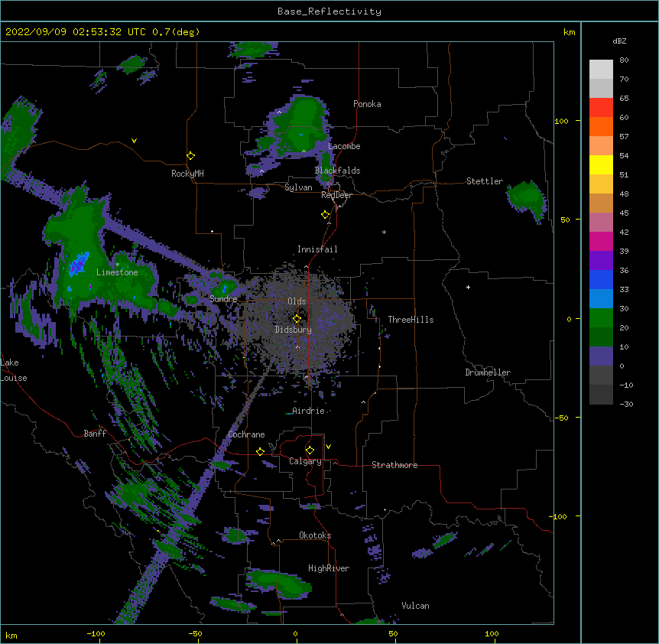Click the Sundre label
Viewport: 659px width, 644px height.
(x=223, y=299)
